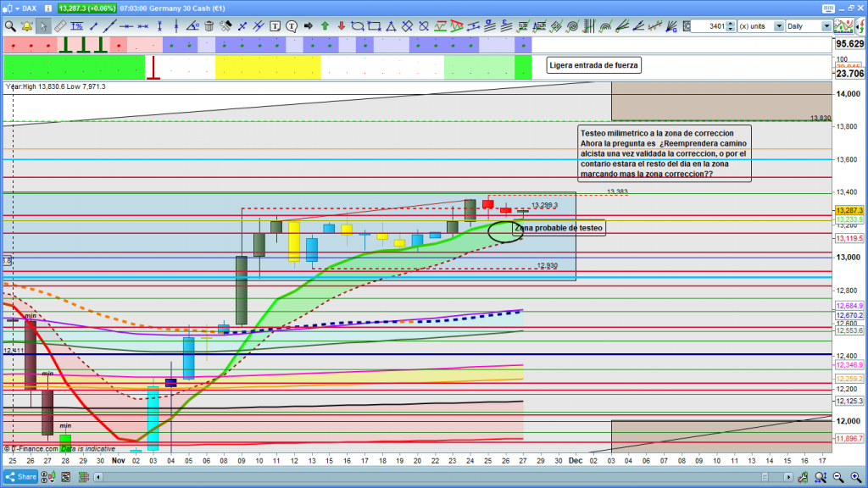Screen dimensions: 868x488
Task: Choose the green up arrow drawing tool
Action: [325, 26]
